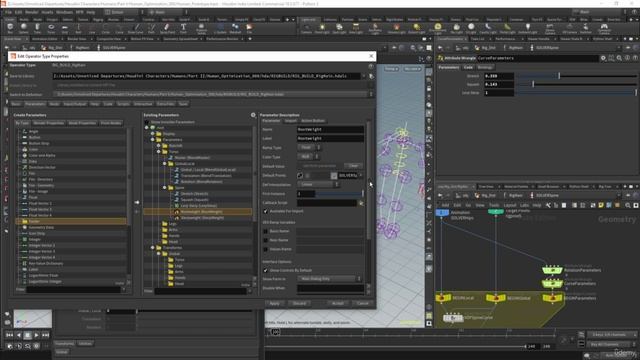Viewport: 640px width, 360px height.
Task: Select the Gamepad Camera shelf tool
Action: (x=604, y=29)
